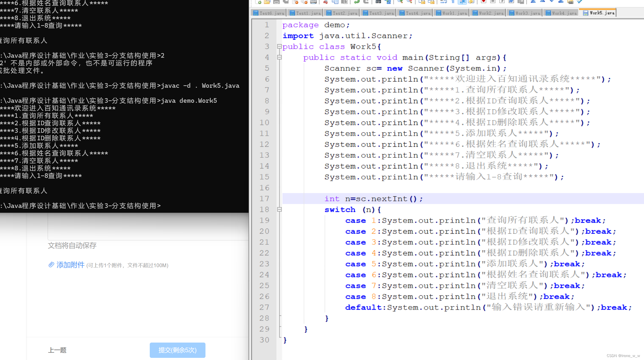Click the 添加附件 attachment link
Viewport: 644px width, 360px height.
[70, 265]
